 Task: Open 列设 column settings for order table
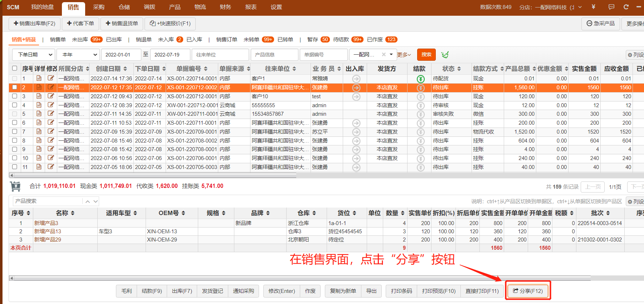tap(635, 55)
